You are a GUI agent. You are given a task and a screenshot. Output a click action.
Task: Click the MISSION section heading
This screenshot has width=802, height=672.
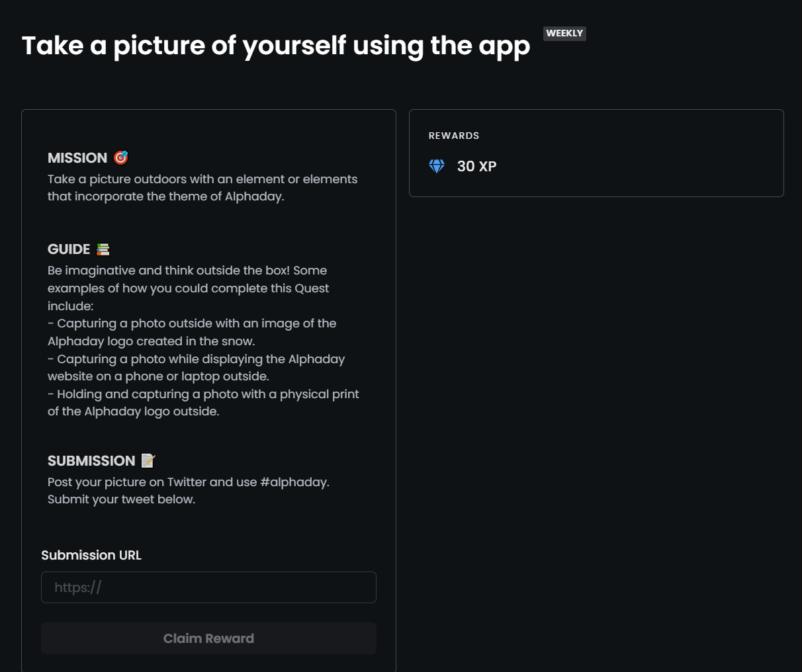tap(77, 157)
